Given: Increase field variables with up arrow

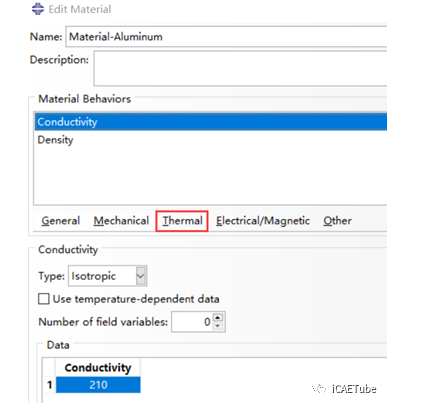Looking at the screenshot, I should 218,317.
